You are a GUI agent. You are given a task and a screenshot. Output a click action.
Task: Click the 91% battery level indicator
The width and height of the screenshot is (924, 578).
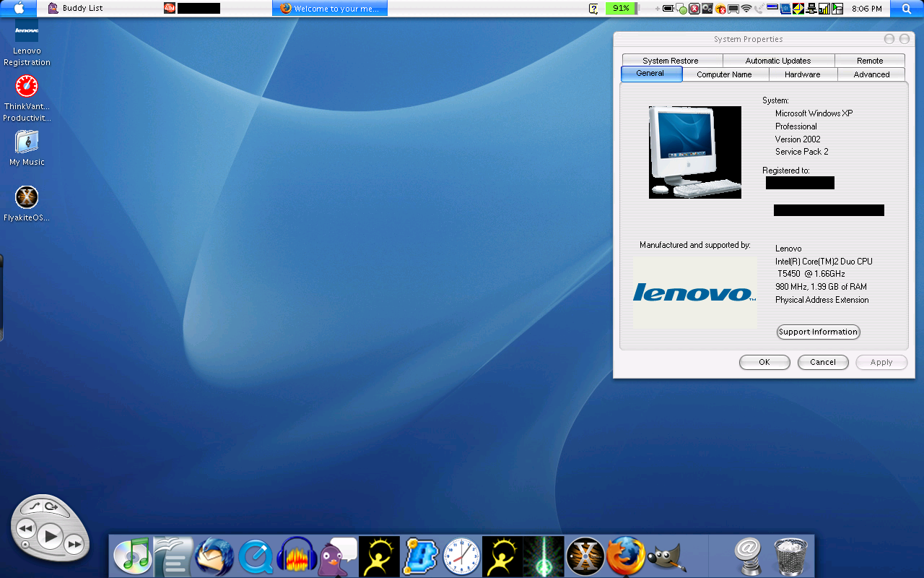tap(619, 9)
